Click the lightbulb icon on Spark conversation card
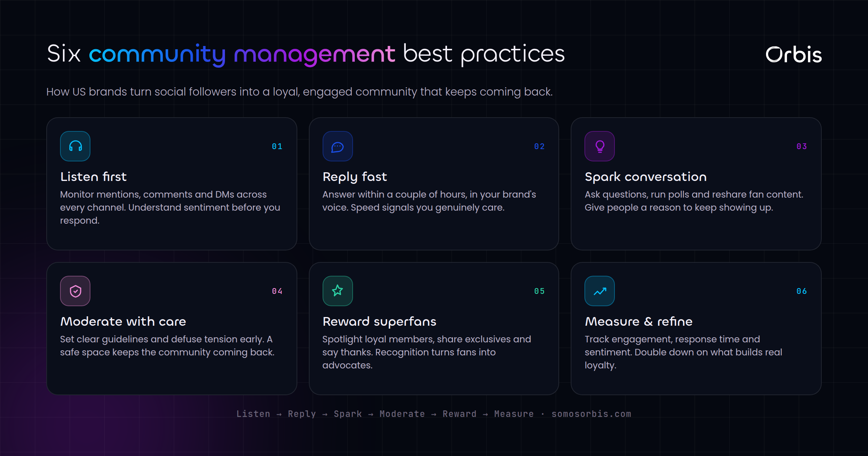 click(x=600, y=146)
